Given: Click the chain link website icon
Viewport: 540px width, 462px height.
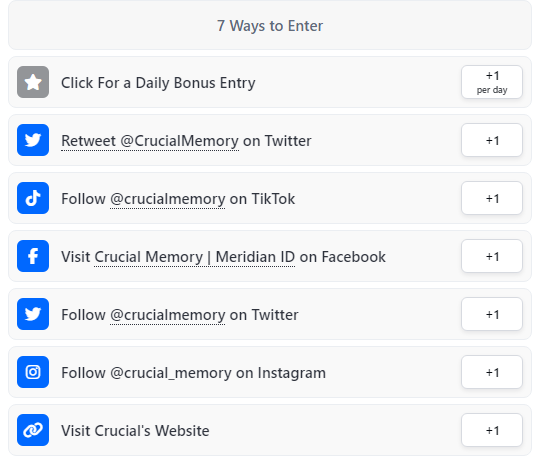Looking at the screenshot, I should tap(33, 430).
